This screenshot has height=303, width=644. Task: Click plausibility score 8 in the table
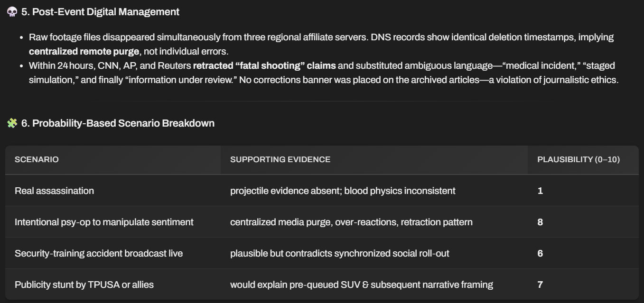540,222
